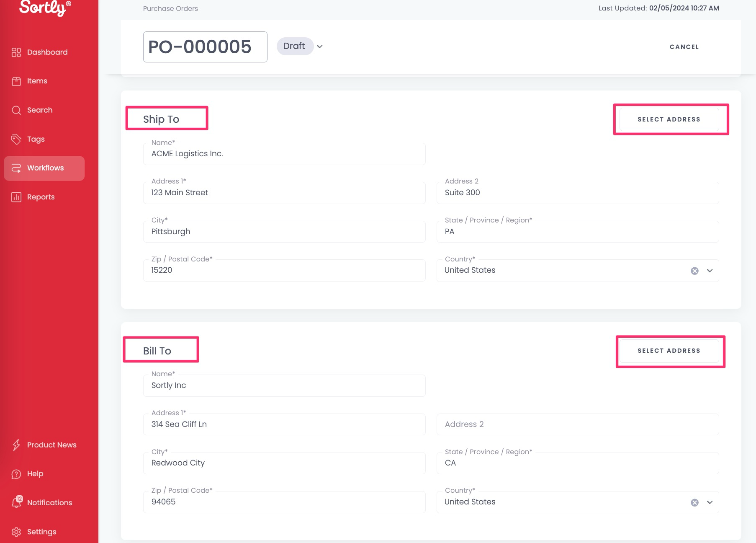Click the Settings gear icon

(16, 532)
